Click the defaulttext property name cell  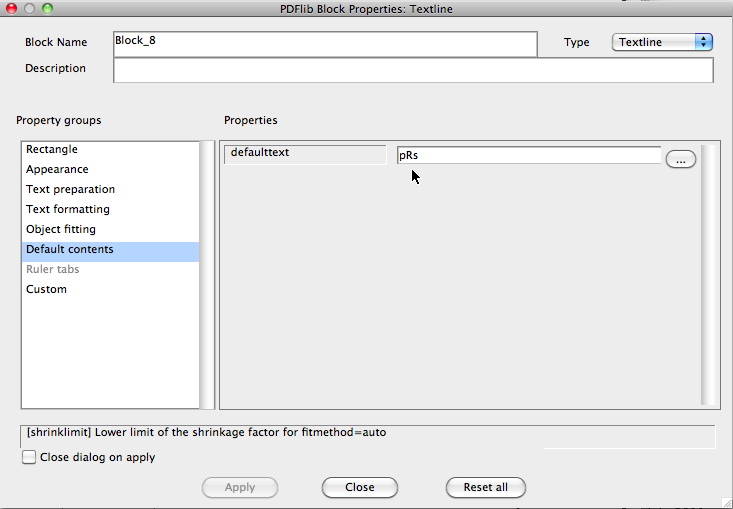click(x=305, y=155)
